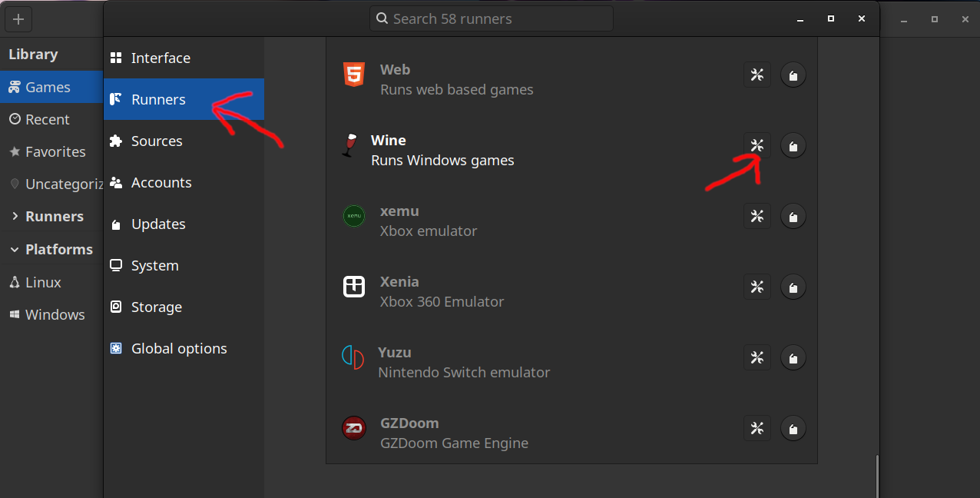Viewport: 980px width, 498px height.
Task: Click the 'Xbox emulator' description text
Action: (x=429, y=231)
